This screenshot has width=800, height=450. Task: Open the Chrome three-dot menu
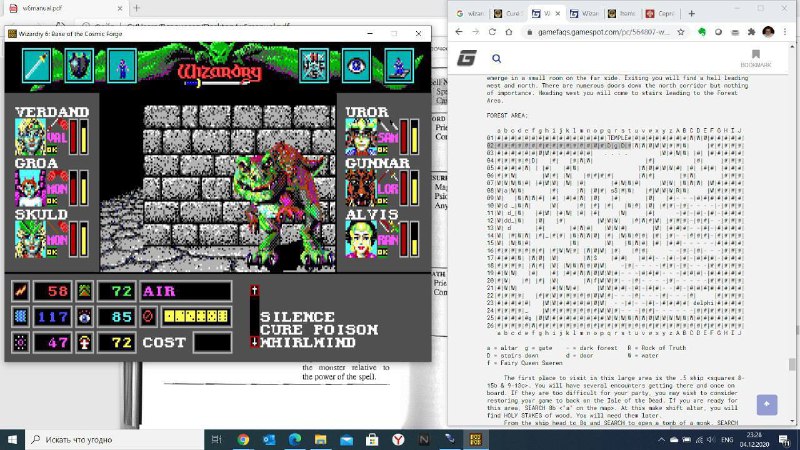point(785,32)
